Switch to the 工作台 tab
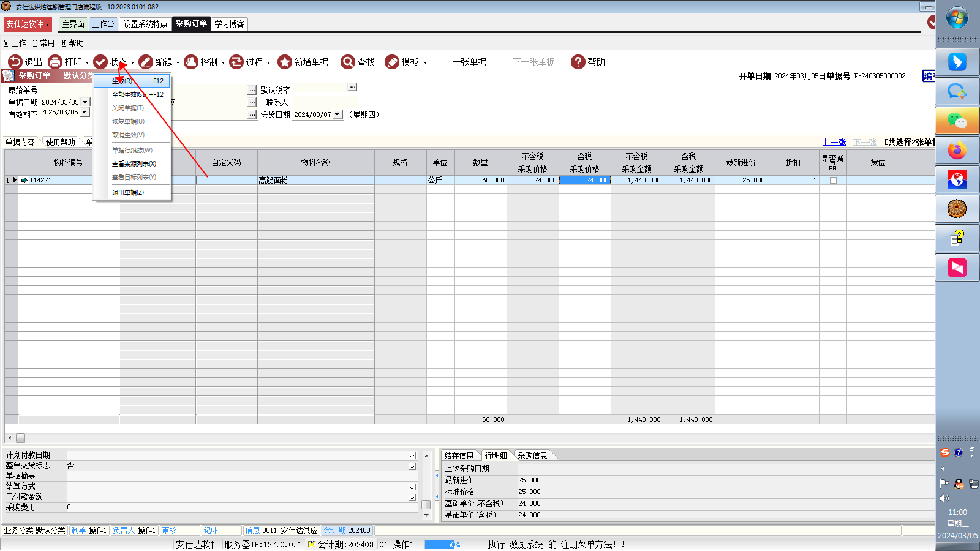 (104, 24)
